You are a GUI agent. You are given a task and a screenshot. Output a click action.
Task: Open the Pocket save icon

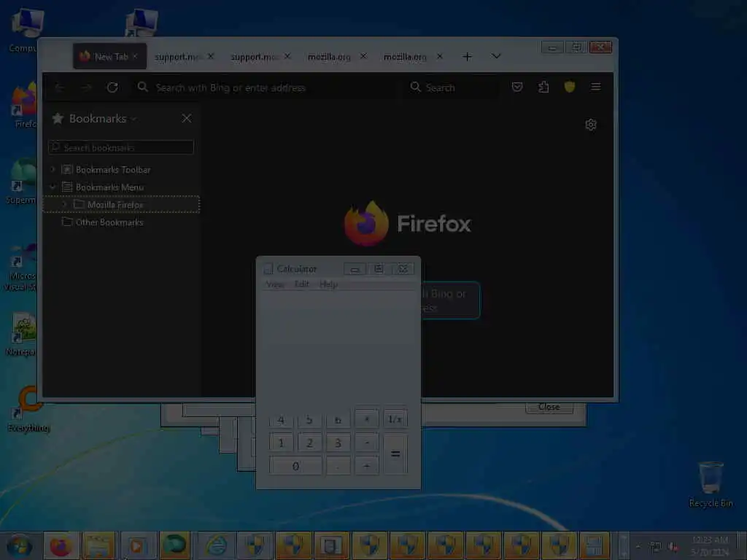pos(517,87)
